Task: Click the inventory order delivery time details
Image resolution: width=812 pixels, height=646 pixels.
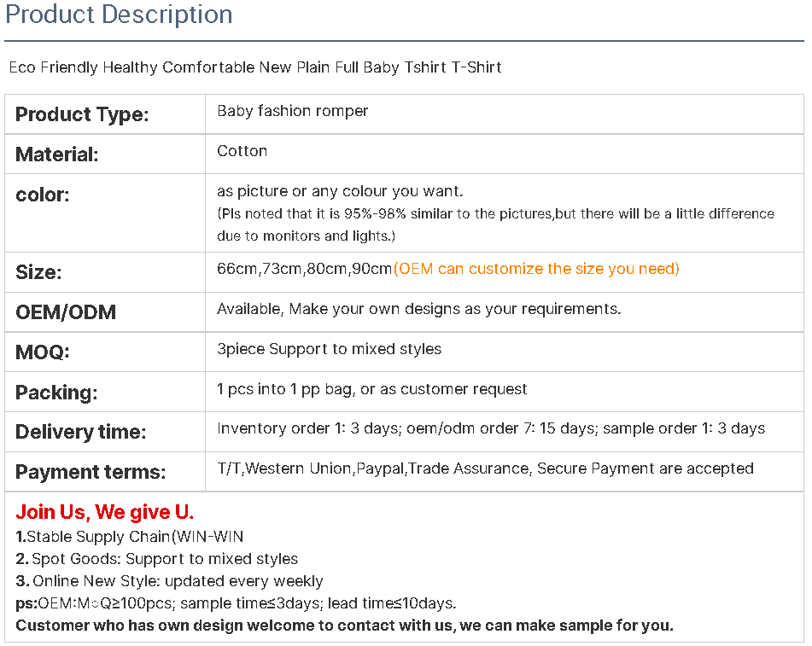Action: [x=491, y=428]
